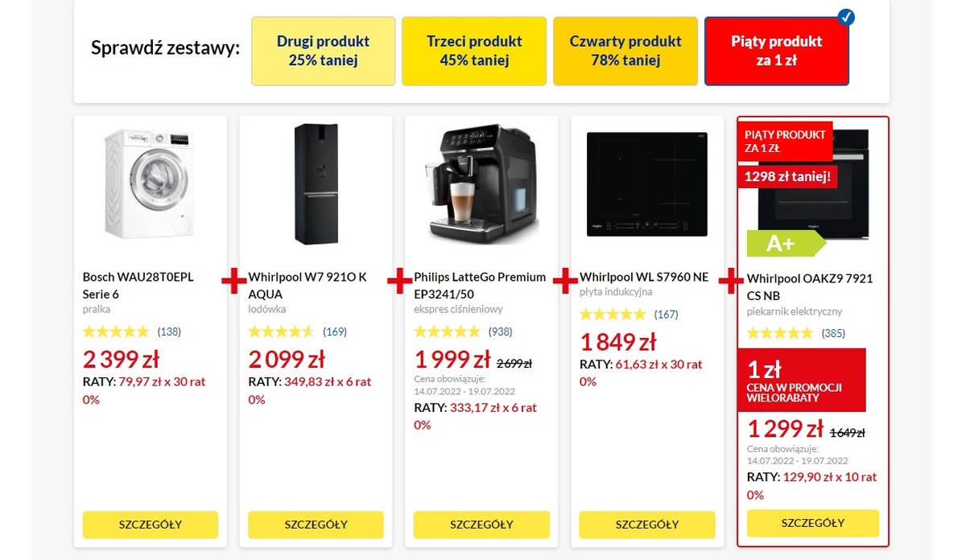Choose 'Czwarty produkt 78% taniej' set
966x560 pixels.
(x=625, y=51)
